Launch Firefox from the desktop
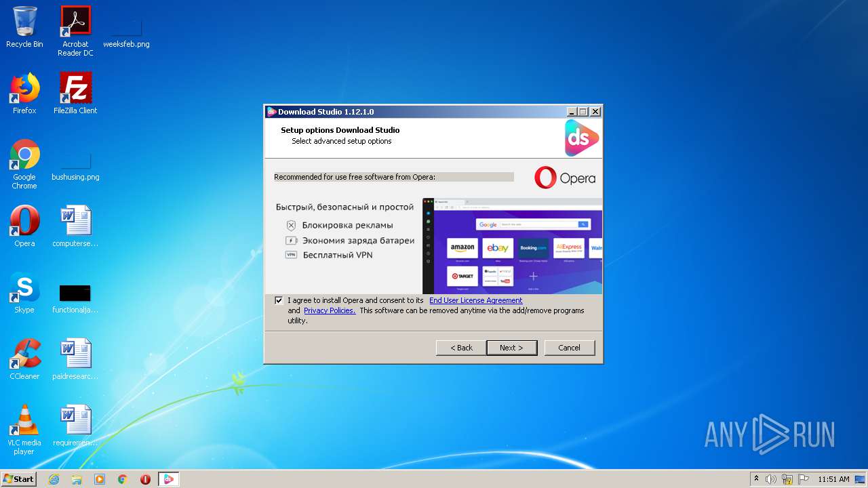This screenshot has width=868, height=488. [x=24, y=94]
